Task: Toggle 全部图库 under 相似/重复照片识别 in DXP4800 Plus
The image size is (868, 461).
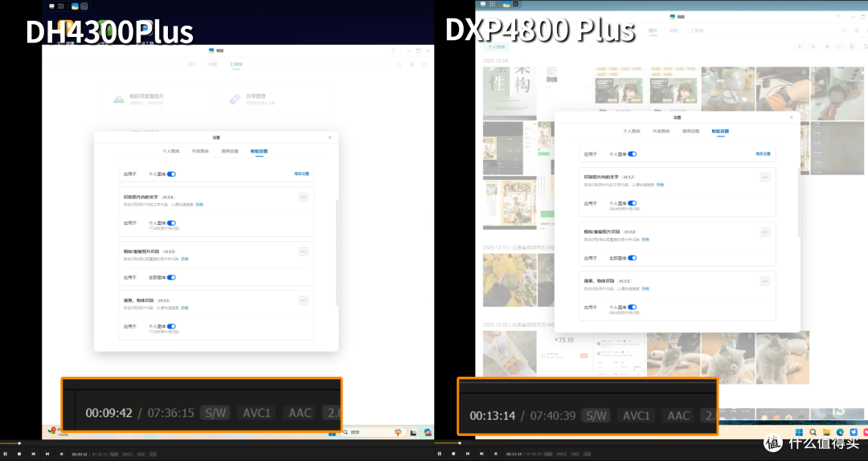Action: click(633, 258)
